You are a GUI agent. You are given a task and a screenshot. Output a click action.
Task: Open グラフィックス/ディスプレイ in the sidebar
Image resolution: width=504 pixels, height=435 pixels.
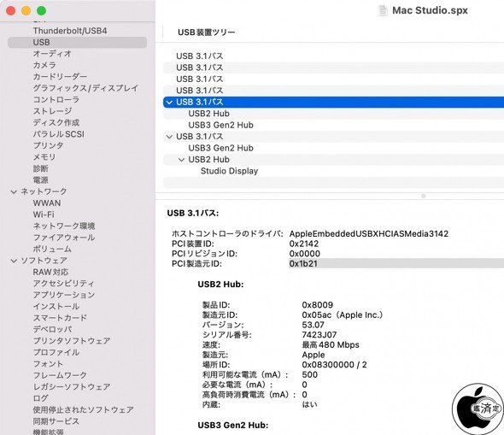pyautogui.click(x=85, y=88)
